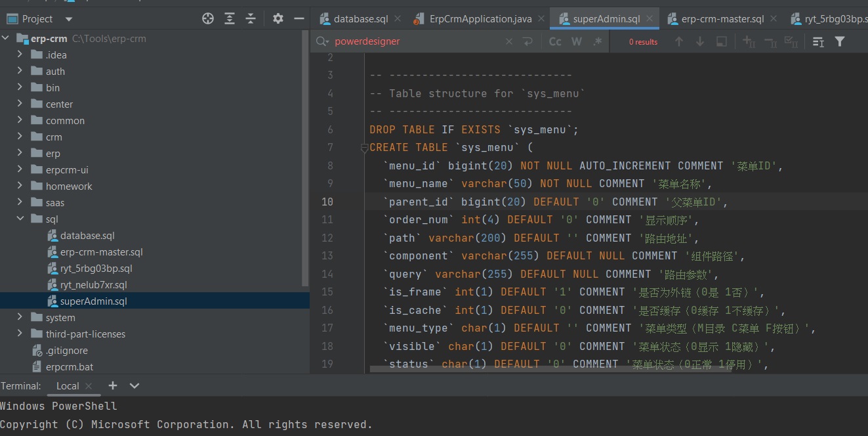
Task: Open the search filter funnel icon
Action: (840, 41)
